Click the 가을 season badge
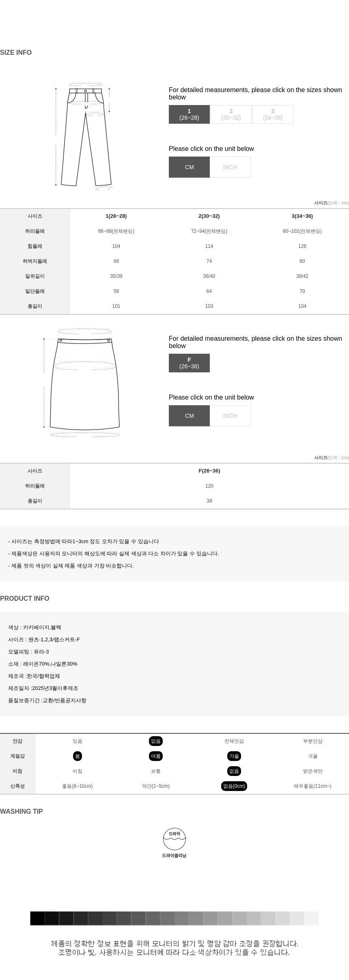The width and height of the screenshot is (349, 980). (234, 756)
